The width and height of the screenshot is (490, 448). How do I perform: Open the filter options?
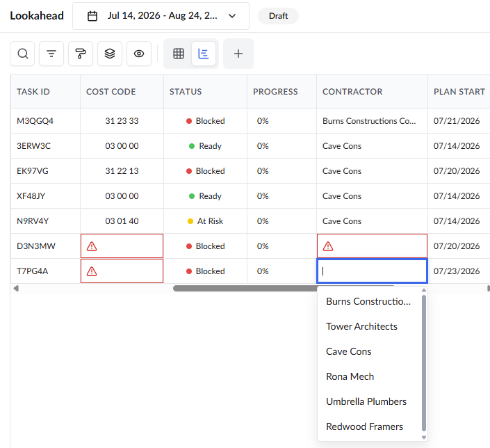coord(51,54)
